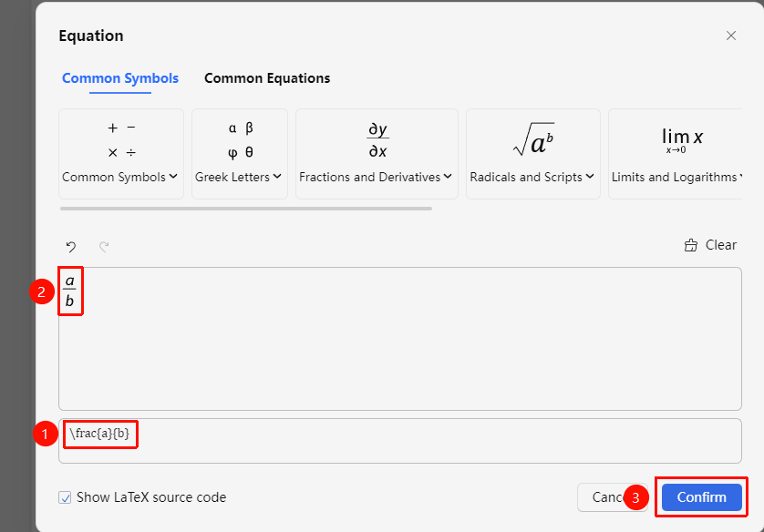764x532 pixels.
Task: Open the Greek Letters dropdown
Action: 238,177
